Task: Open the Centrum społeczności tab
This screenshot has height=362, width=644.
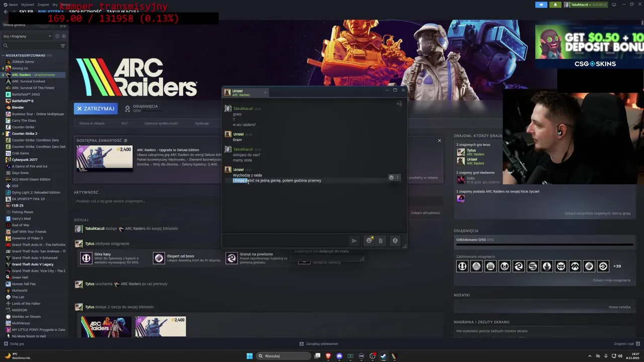Action: (x=161, y=123)
